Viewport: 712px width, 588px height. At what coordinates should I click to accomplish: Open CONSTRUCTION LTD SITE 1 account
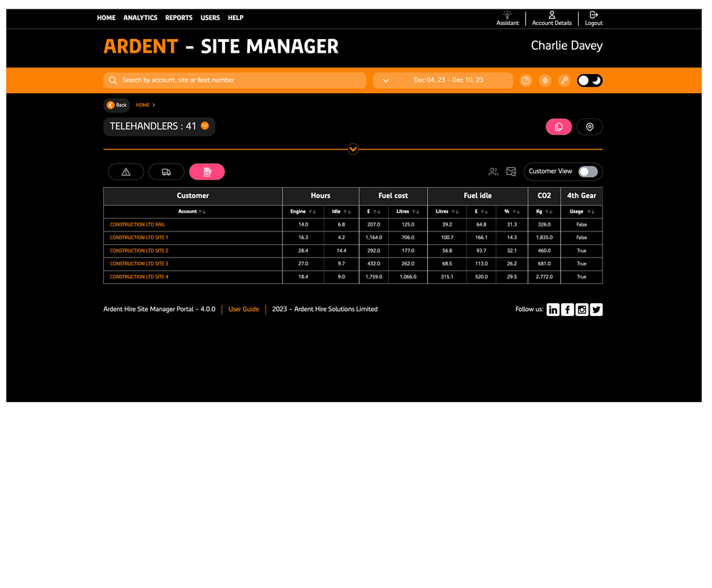click(139, 238)
